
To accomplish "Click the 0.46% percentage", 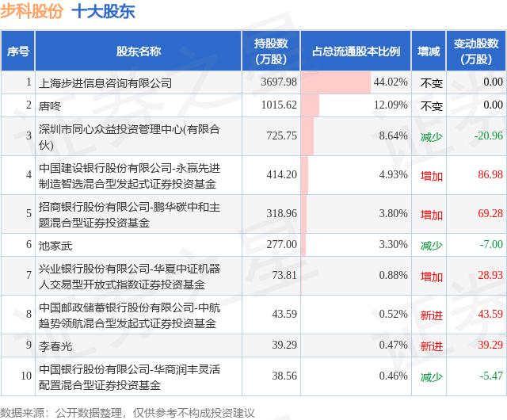I will 394,376.
